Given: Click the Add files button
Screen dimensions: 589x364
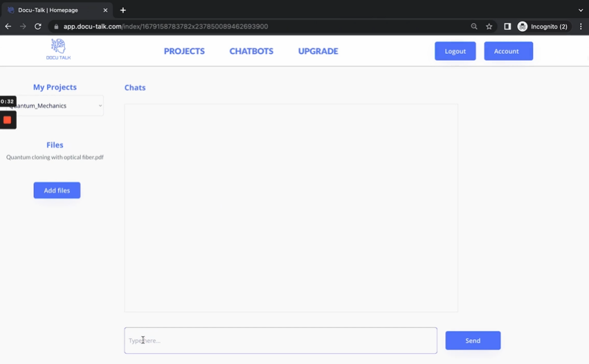Looking at the screenshot, I should (x=57, y=190).
